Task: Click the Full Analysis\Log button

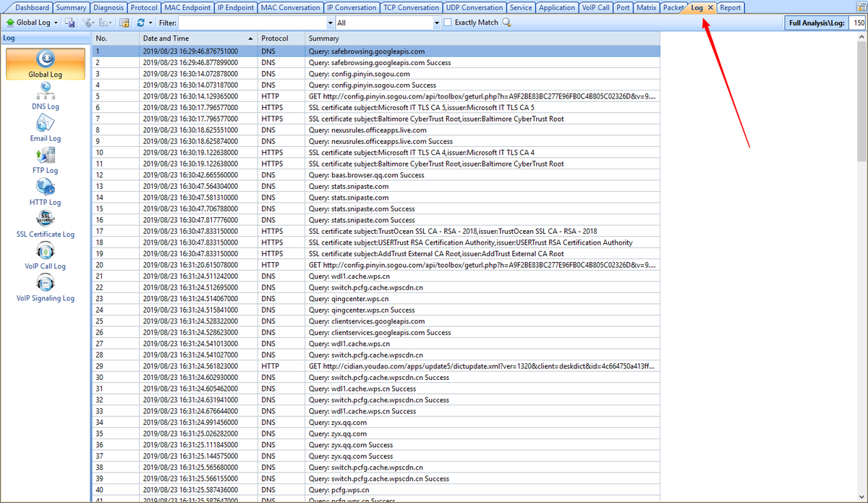Action: pyautogui.click(x=816, y=22)
